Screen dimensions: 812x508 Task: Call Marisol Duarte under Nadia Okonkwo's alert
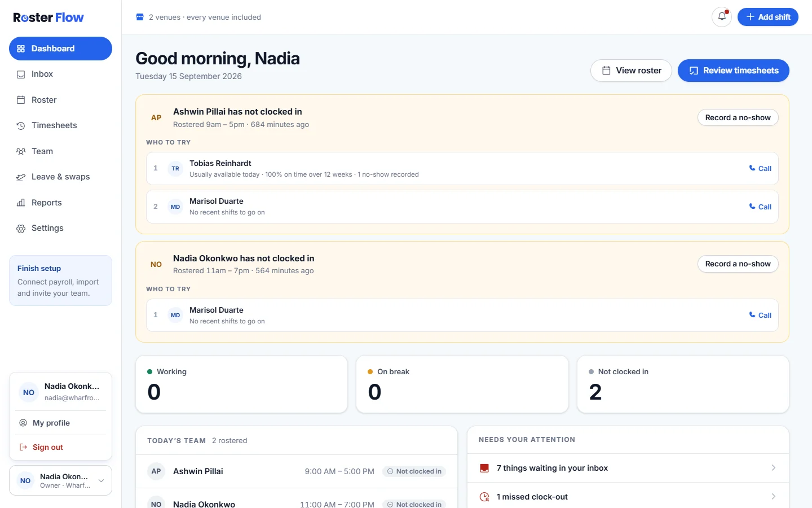click(x=760, y=315)
